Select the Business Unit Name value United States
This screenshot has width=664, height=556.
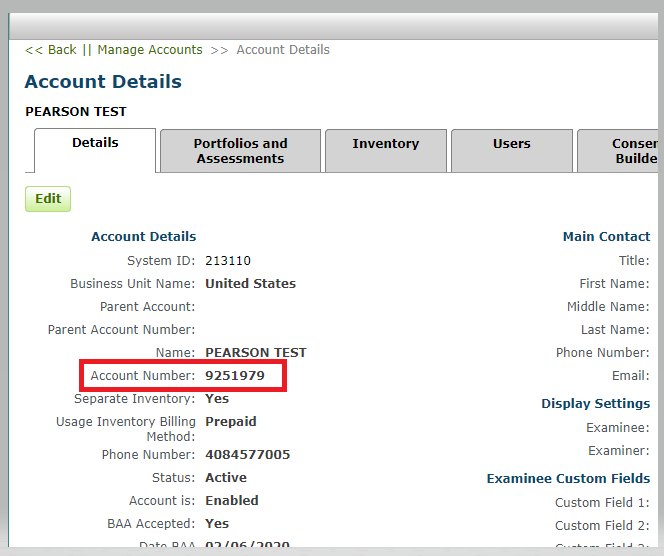(x=250, y=284)
